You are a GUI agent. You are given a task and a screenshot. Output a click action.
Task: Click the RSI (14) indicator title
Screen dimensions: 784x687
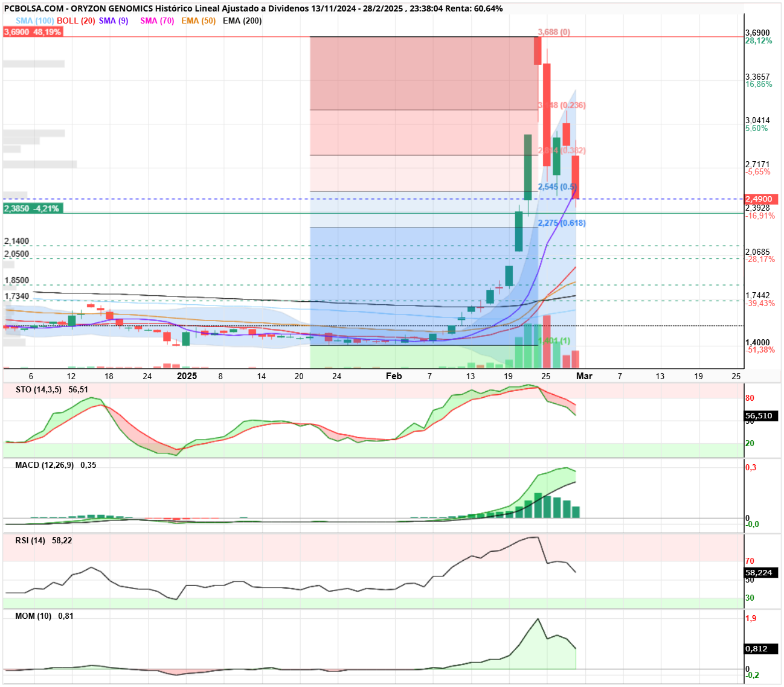pos(30,540)
